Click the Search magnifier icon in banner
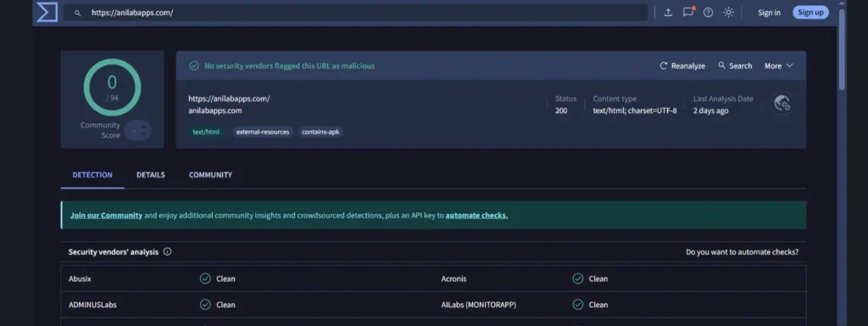The width and height of the screenshot is (868, 326). 722,65
